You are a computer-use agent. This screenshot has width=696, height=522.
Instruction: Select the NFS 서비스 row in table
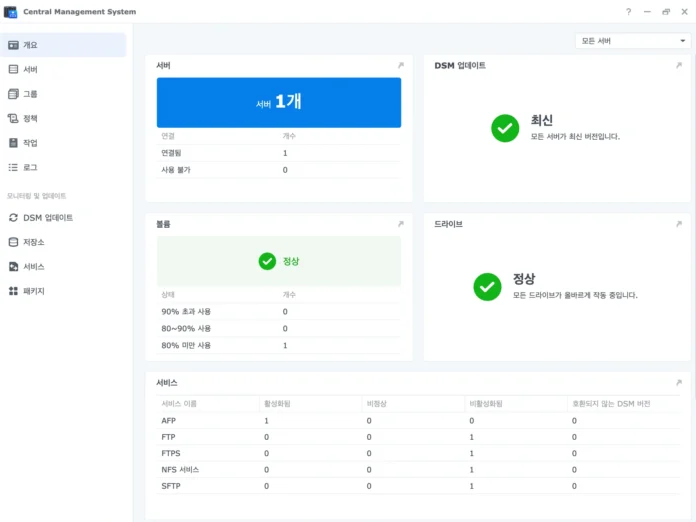click(180, 469)
